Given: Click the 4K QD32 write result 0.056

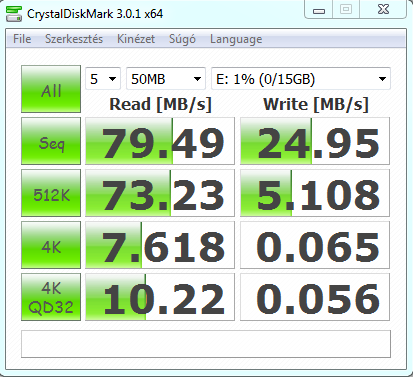Looking at the screenshot, I should coord(315,297).
